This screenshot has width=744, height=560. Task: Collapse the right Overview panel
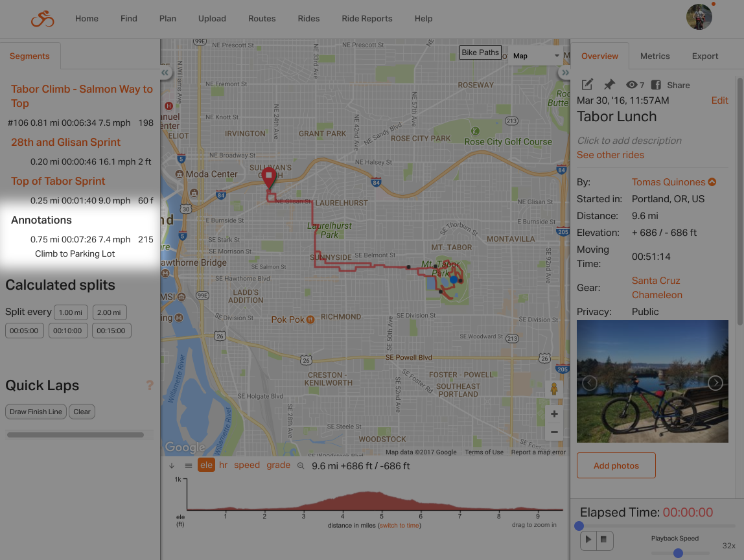(x=564, y=73)
